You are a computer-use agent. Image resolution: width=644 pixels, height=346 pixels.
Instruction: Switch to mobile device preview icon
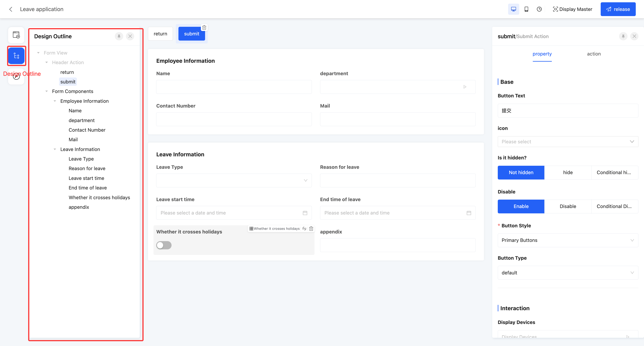pyautogui.click(x=526, y=9)
